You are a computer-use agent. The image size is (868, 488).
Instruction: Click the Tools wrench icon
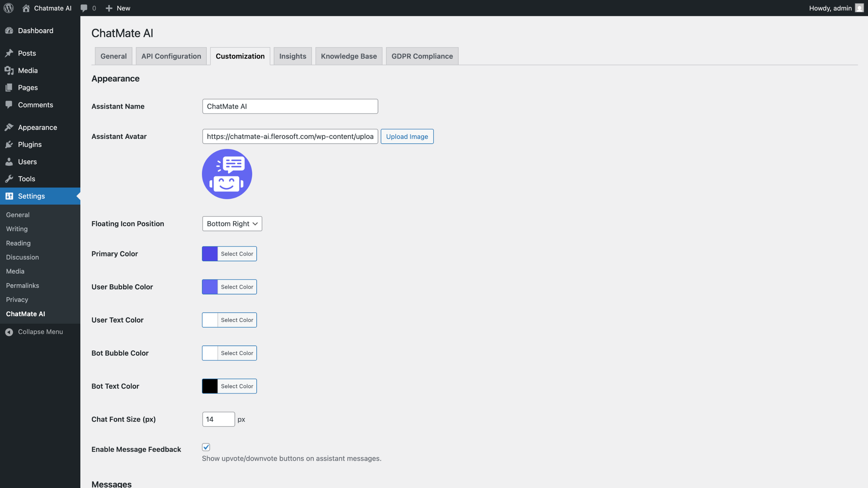(9, 179)
